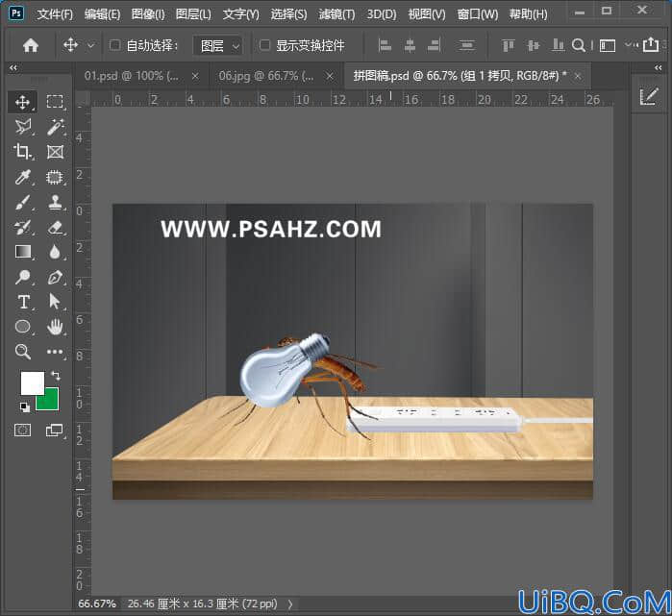Select the Hand tool
The height and width of the screenshot is (616, 672).
pos(55,327)
